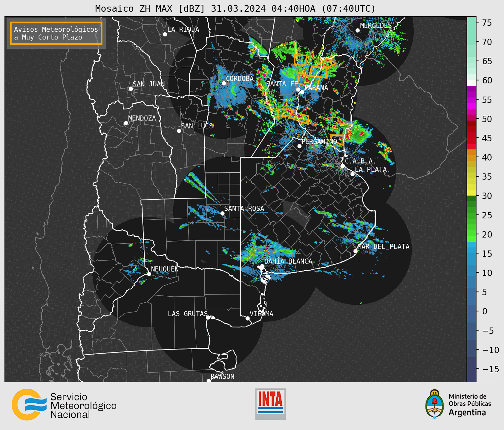
Task: Click the colorbar tick label 55
Action: click(x=487, y=100)
